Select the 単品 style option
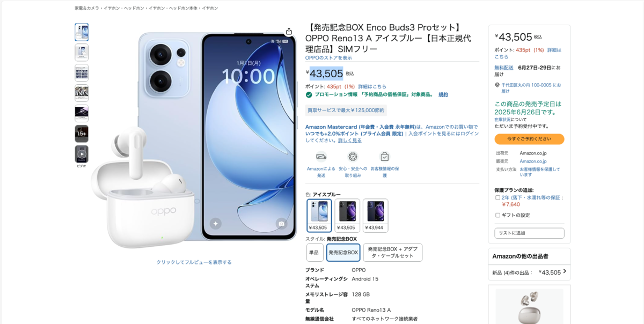Viewport: 644px width, 324px height. (x=314, y=253)
